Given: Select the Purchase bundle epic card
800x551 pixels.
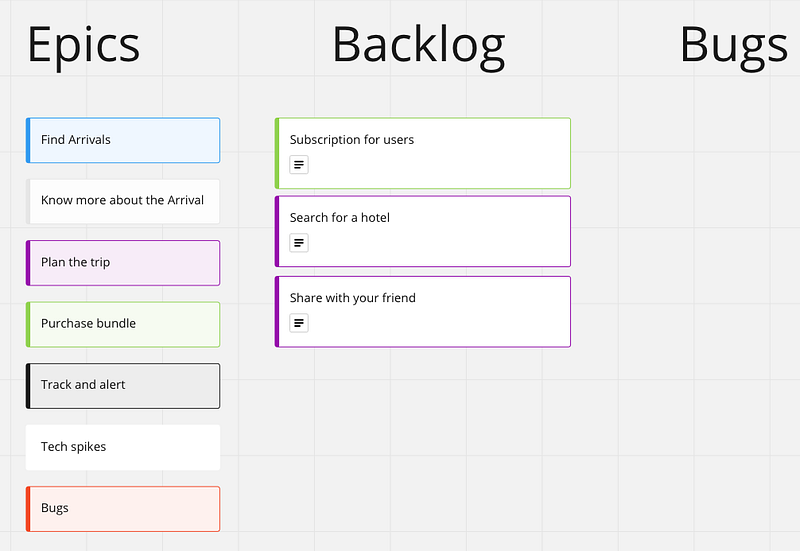Looking at the screenshot, I should (x=123, y=324).
